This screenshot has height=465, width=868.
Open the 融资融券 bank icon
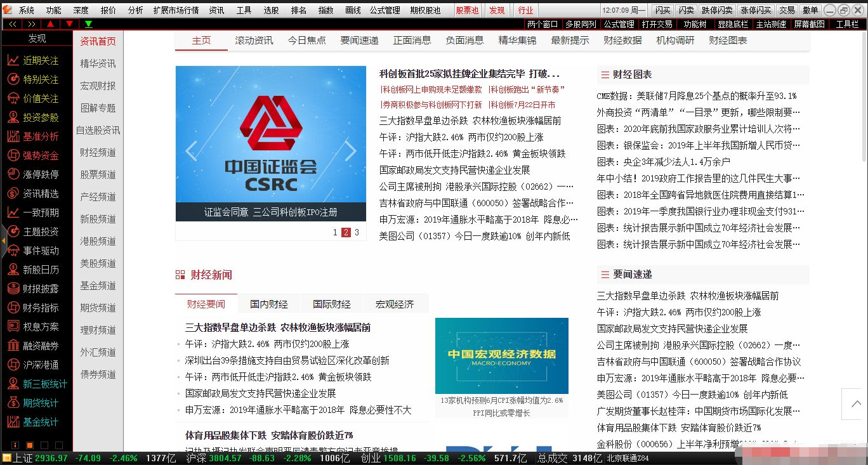(x=13, y=346)
